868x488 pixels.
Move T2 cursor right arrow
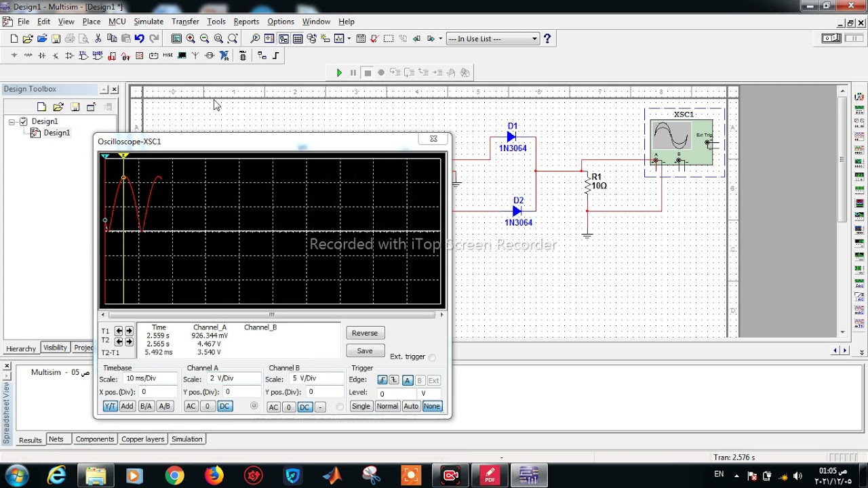click(x=129, y=342)
